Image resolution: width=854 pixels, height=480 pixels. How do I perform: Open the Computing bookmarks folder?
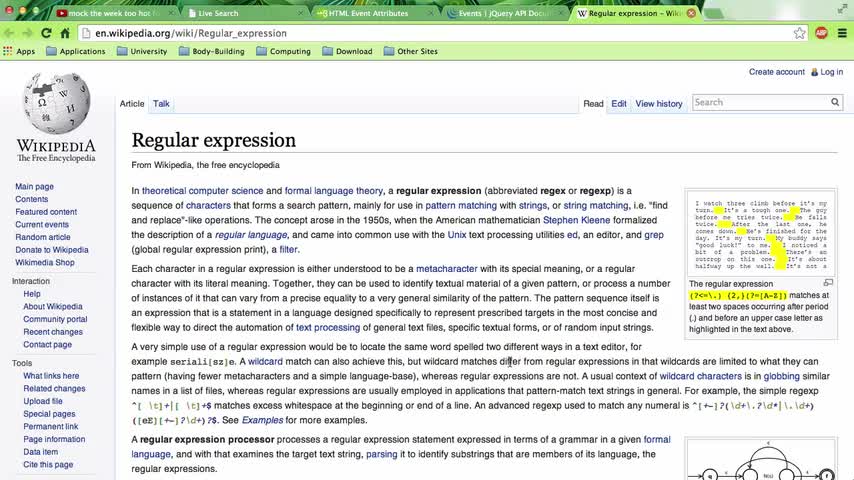(284, 51)
